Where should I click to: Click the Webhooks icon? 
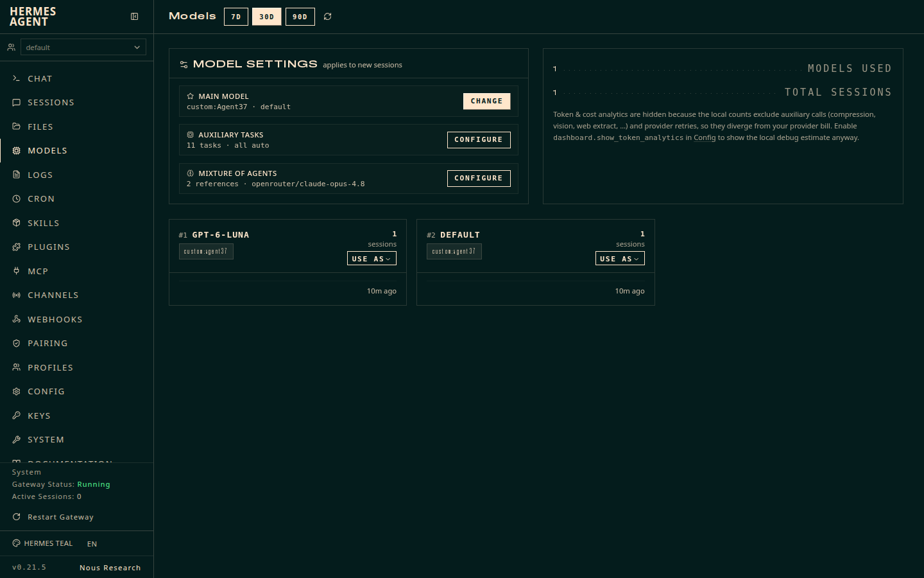click(x=17, y=319)
